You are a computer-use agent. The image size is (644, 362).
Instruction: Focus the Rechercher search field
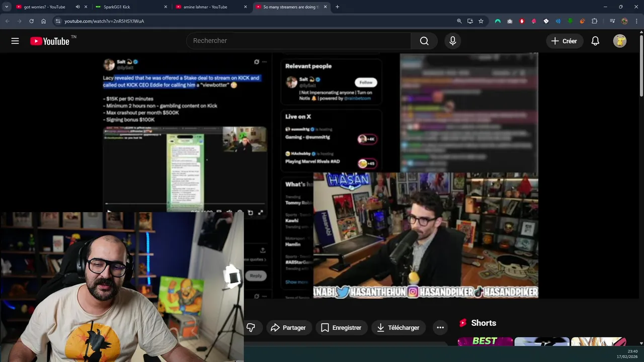[299, 41]
